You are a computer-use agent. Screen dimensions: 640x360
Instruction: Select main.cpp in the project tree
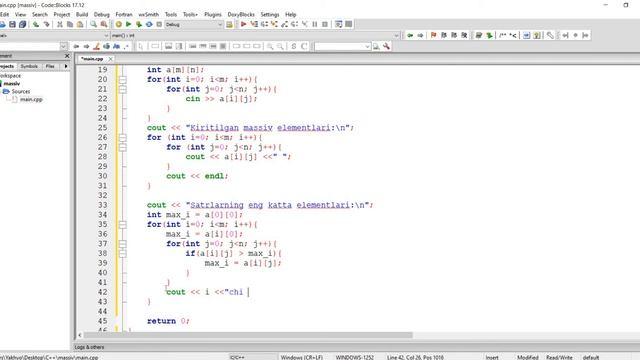point(31,99)
